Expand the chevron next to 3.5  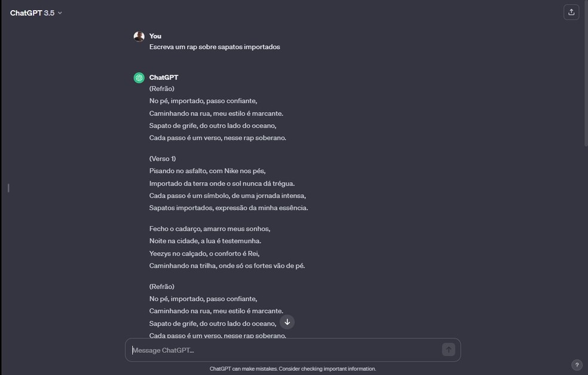tap(60, 13)
